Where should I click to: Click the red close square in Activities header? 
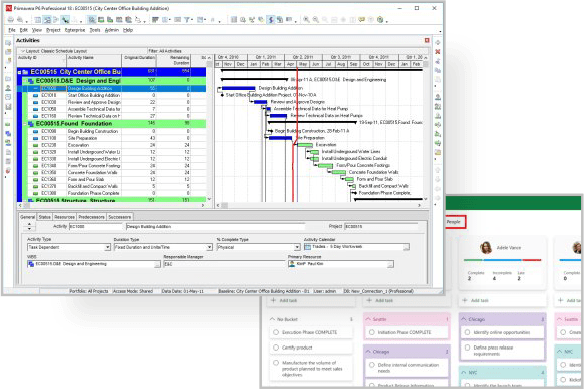pos(427,40)
